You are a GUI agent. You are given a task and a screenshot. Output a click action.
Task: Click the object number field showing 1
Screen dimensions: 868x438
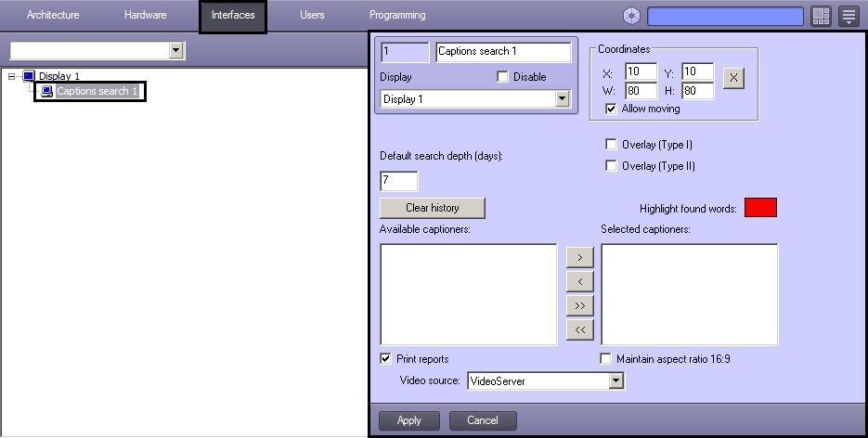405,52
